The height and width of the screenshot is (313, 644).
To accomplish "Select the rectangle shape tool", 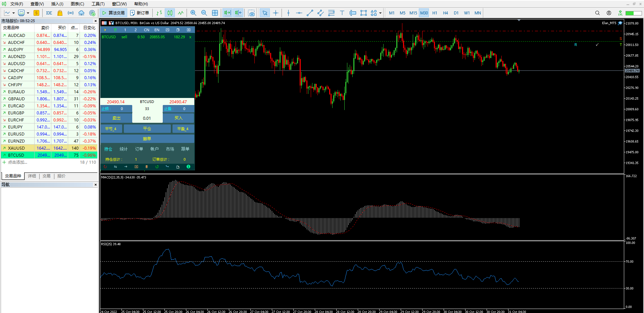I will click(363, 13).
